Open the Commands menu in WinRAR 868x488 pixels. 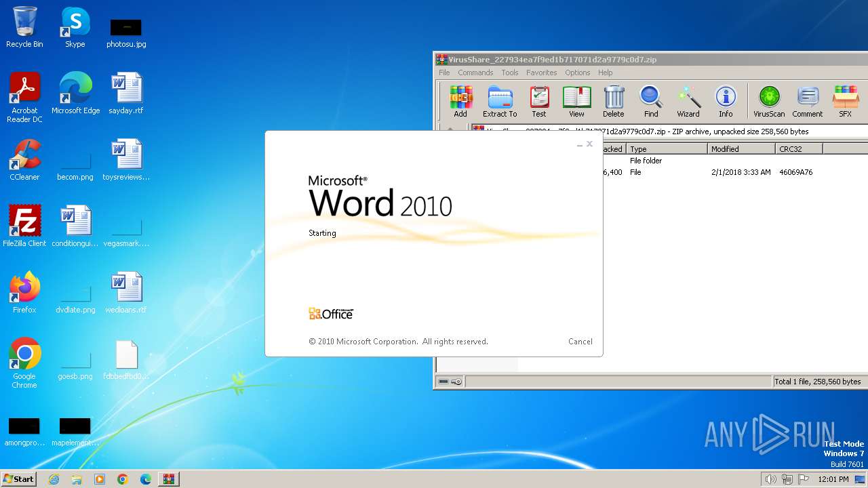pyautogui.click(x=475, y=73)
